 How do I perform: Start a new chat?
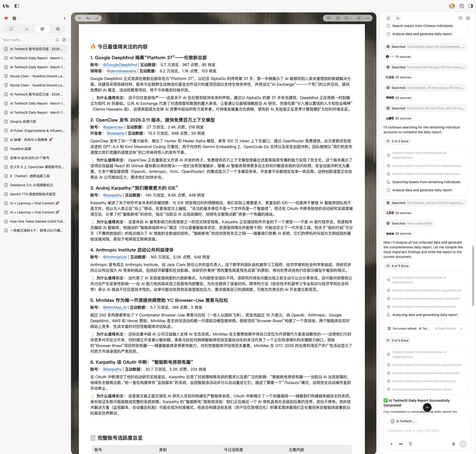tap(468, 18)
